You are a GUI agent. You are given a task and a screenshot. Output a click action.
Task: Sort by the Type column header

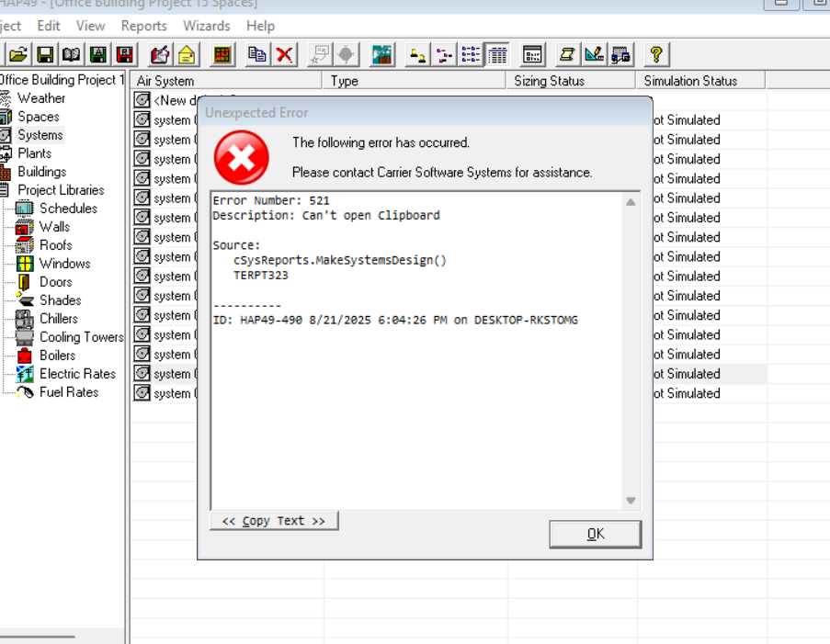tap(414, 81)
